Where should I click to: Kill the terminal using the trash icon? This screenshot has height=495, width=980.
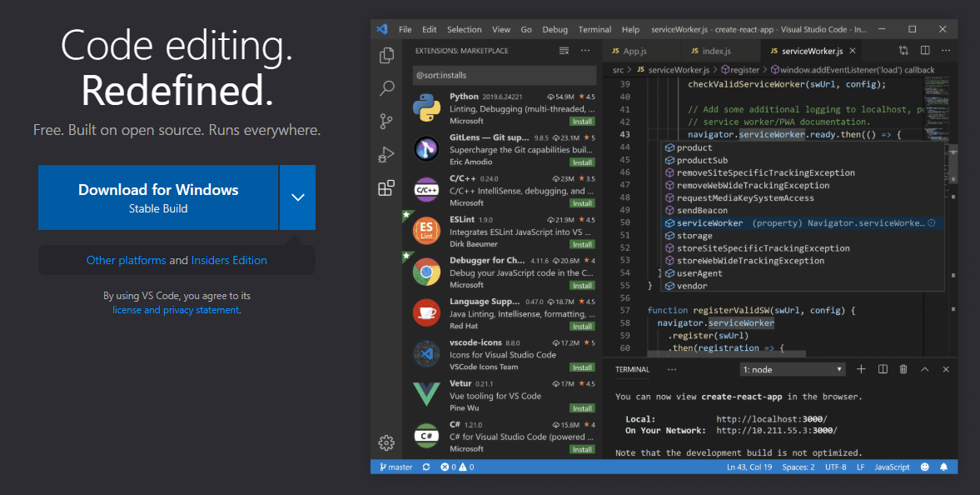pyautogui.click(x=903, y=368)
